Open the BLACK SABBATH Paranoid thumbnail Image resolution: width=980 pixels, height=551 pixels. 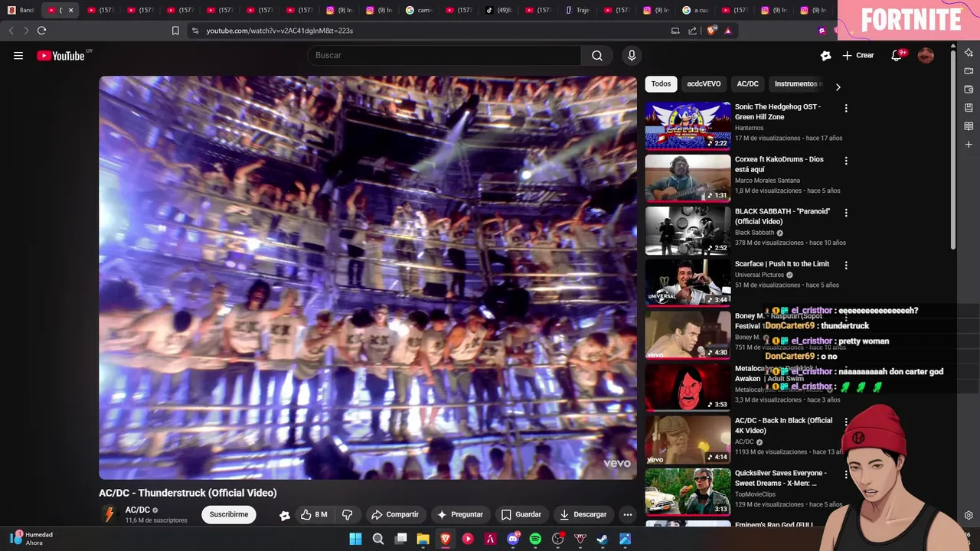688,230
